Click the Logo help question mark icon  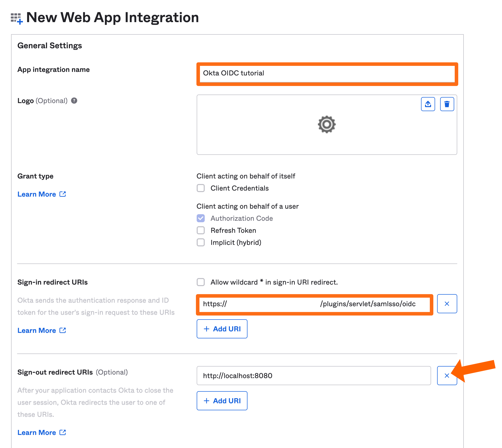tap(74, 101)
